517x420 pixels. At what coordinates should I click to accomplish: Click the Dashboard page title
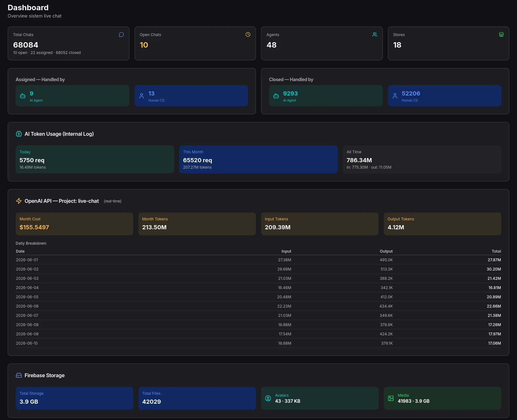click(28, 8)
